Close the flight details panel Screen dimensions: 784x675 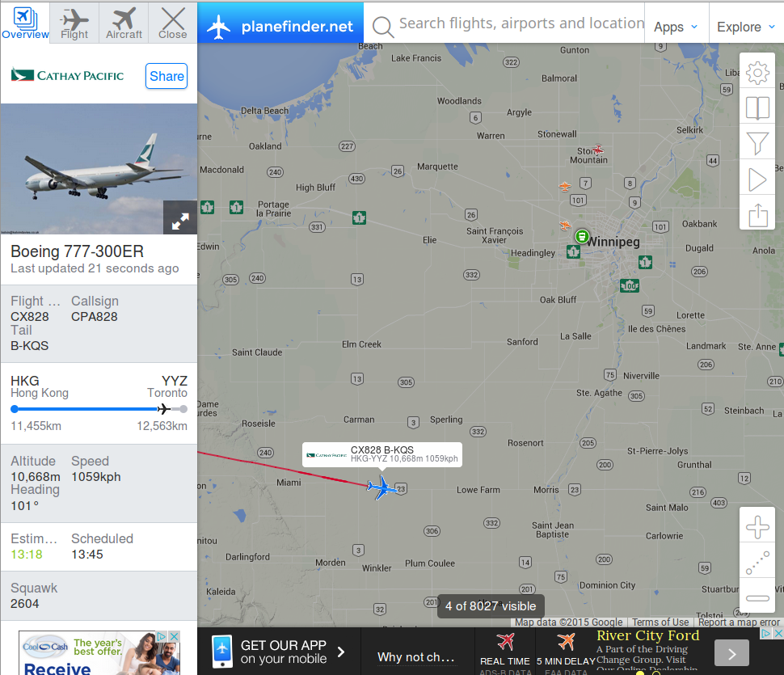click(172, 23)
